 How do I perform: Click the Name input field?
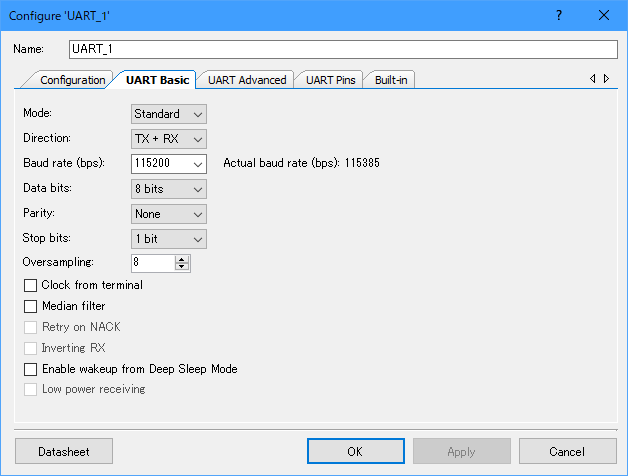point(342,49)
